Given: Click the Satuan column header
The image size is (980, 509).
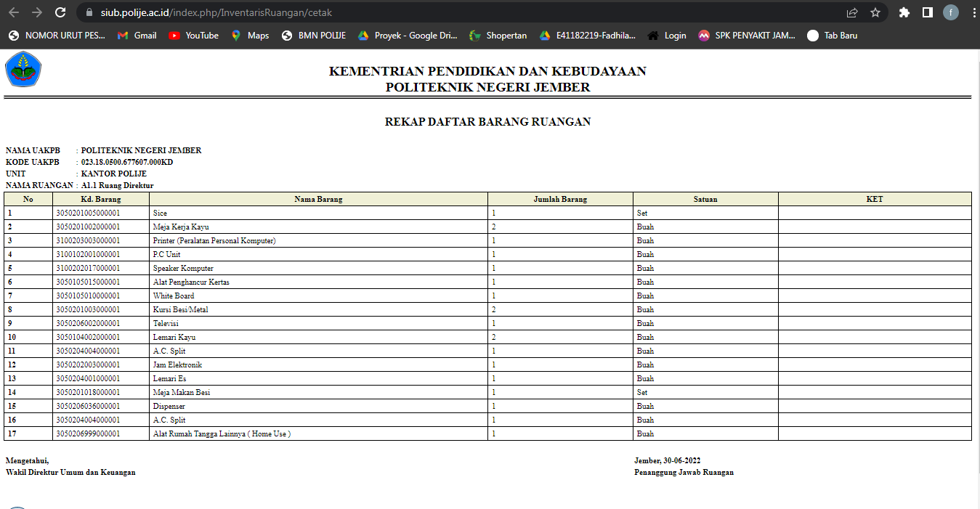Looking at the screenshot, I should [x=705, y=199].
